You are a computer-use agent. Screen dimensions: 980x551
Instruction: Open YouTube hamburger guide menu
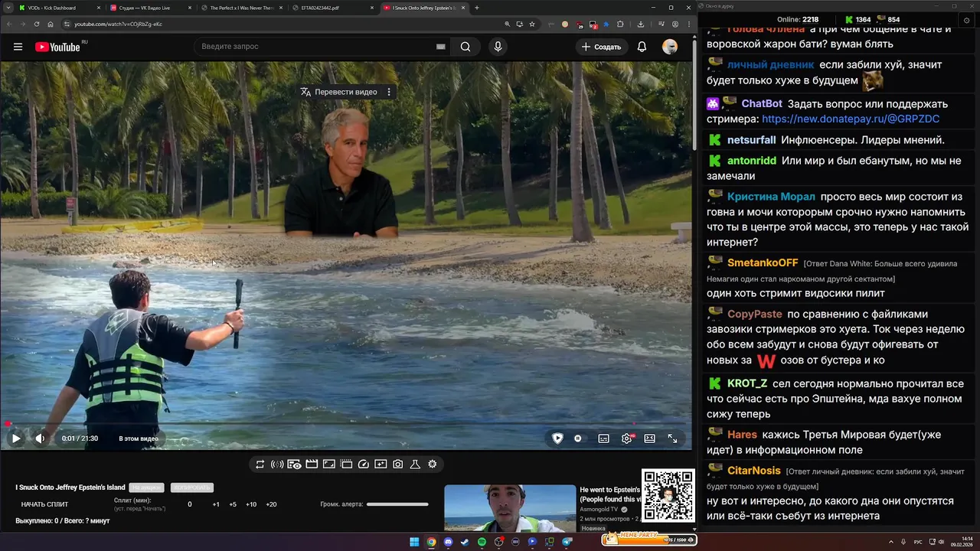[18, 47]
